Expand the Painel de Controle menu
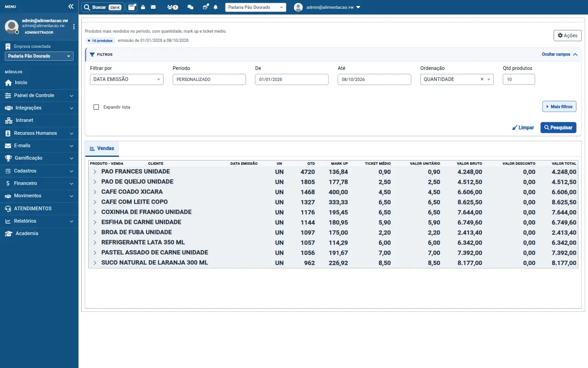The image size is (588, 368). point(39,95)
